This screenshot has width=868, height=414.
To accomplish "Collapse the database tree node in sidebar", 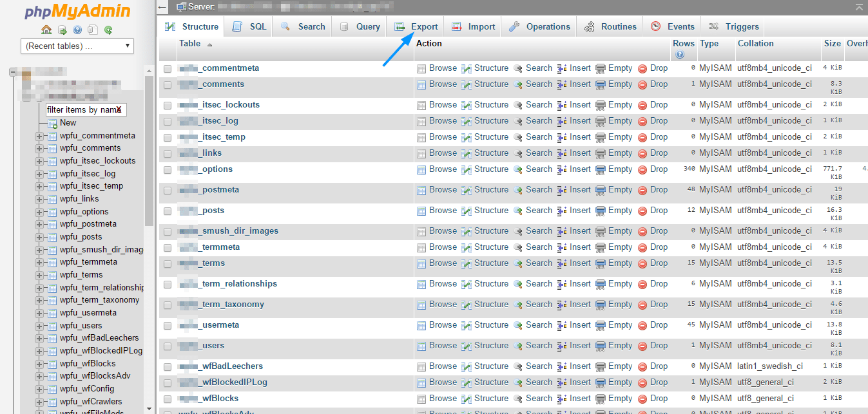I will pos(13,72).
